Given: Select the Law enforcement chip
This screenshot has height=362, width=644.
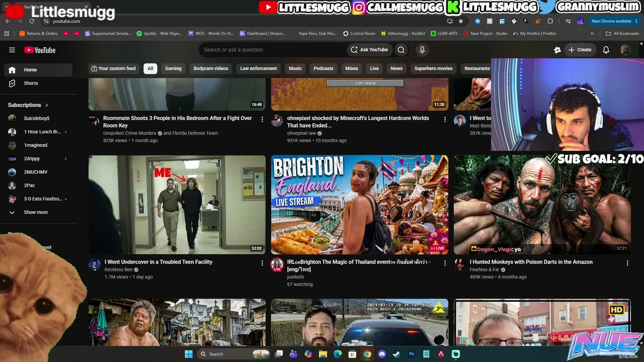Looking at the screenshot, I should [259, 68].
